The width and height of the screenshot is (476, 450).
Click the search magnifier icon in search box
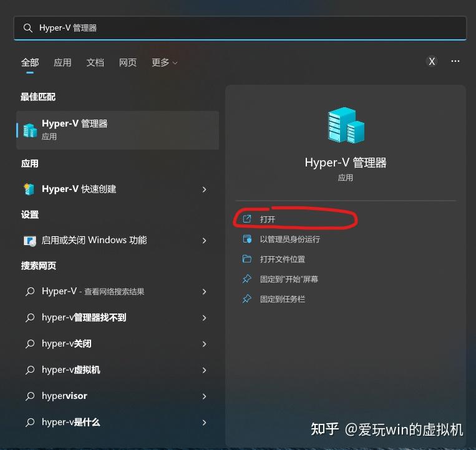click(27, 28)
